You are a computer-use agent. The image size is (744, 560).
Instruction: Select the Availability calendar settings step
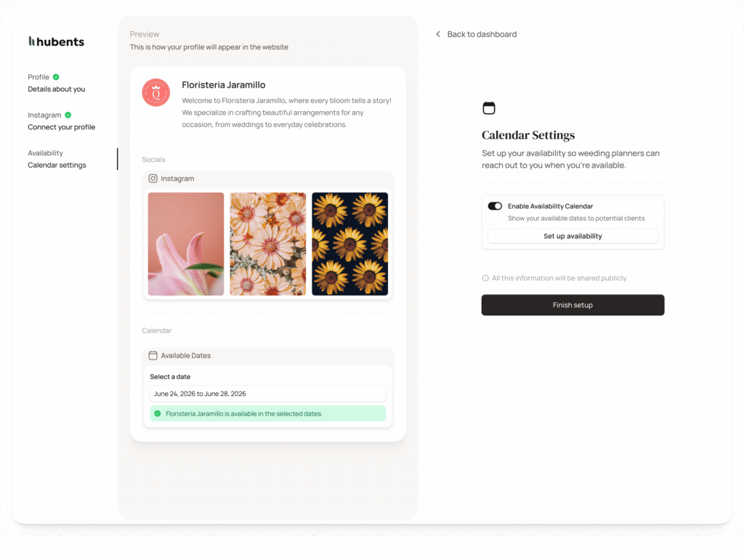click(57, 159)
